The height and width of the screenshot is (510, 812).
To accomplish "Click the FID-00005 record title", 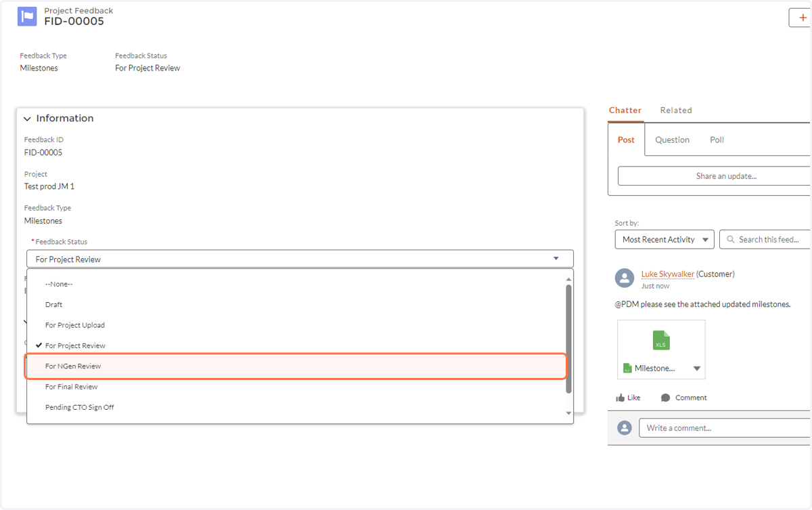I will pos(74,22).
